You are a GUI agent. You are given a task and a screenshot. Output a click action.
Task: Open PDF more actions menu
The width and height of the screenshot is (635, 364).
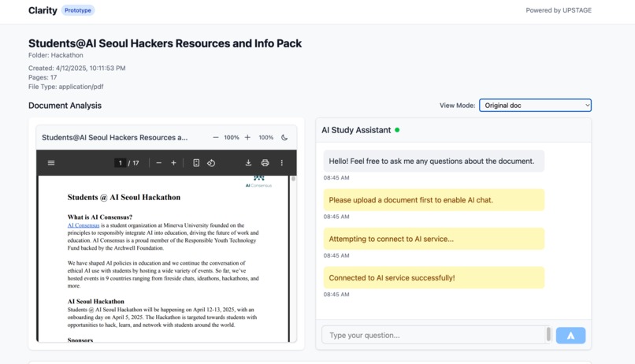(282, 163)
